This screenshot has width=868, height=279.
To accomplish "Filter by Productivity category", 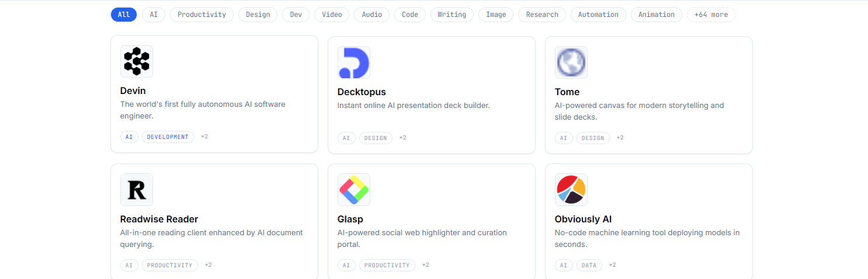I will pyautogui.click(x=202, y=15).
